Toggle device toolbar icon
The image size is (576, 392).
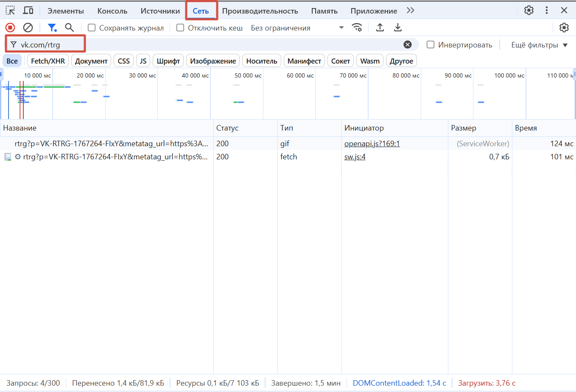[28, 11]
